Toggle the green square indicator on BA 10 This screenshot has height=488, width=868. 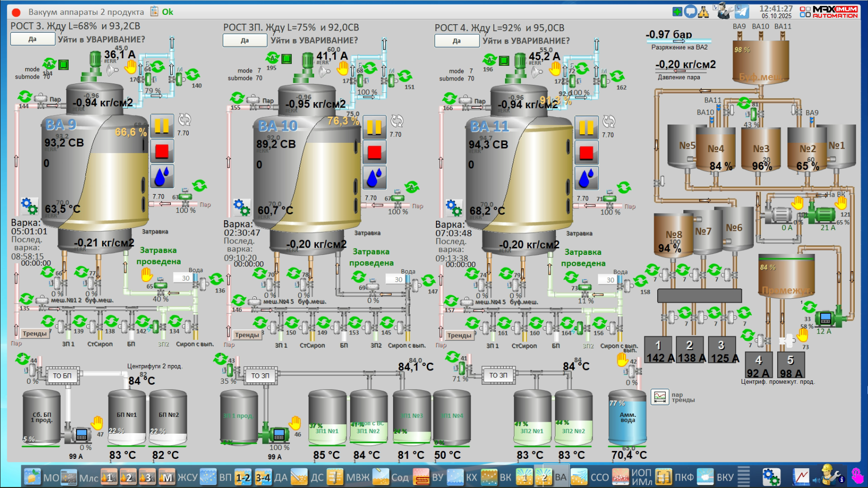coord(286,59)
